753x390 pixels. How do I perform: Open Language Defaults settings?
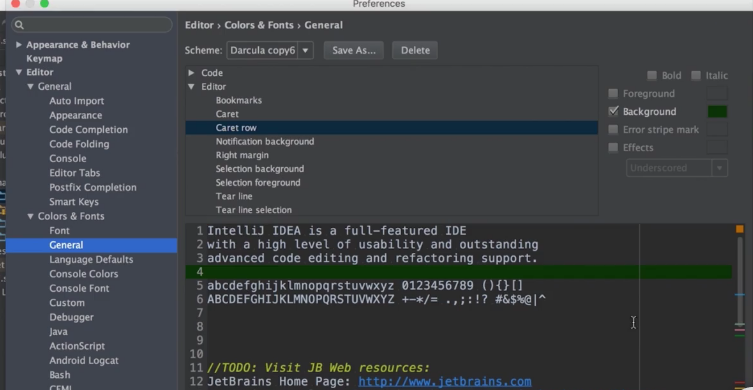(91, 259)
